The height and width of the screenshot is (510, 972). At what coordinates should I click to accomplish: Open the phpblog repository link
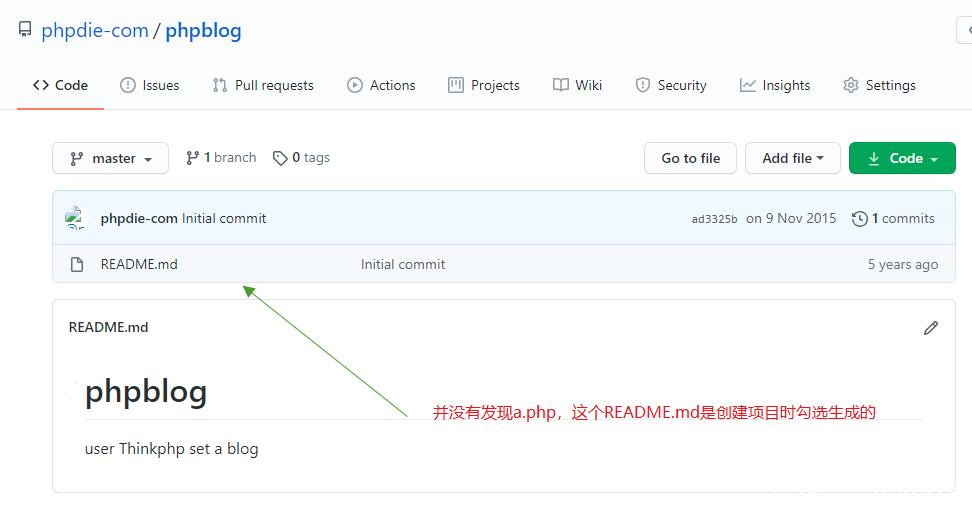pyautogui.click(x=203, y=30)
